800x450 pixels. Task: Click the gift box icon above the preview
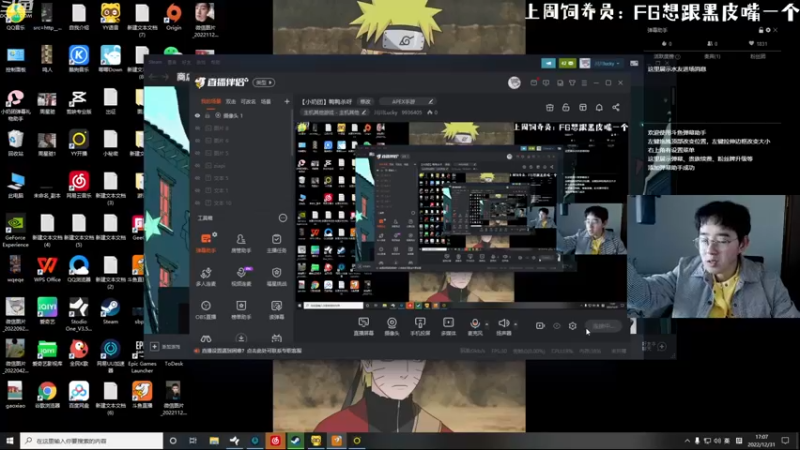pyautogui.click(x=549, y=107)
